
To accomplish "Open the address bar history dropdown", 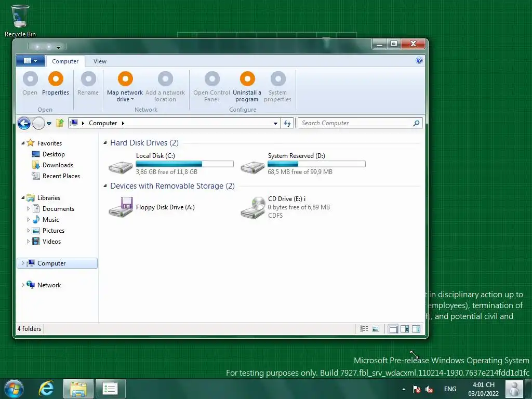I will coord(275,124).
